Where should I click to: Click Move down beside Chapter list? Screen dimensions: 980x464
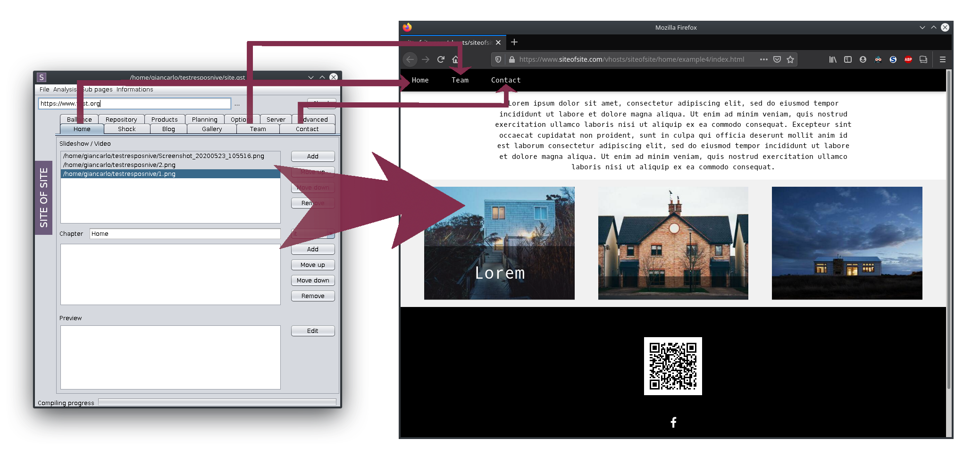pos(313,280)
